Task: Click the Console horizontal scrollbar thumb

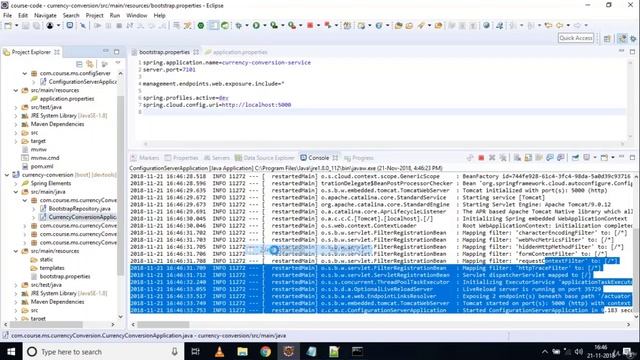Action: pyautogui.click(x=163, y=324)
